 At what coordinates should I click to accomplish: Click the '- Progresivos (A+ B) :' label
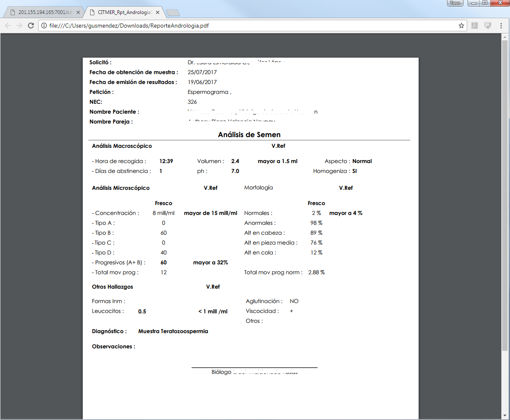click(119, 262)
